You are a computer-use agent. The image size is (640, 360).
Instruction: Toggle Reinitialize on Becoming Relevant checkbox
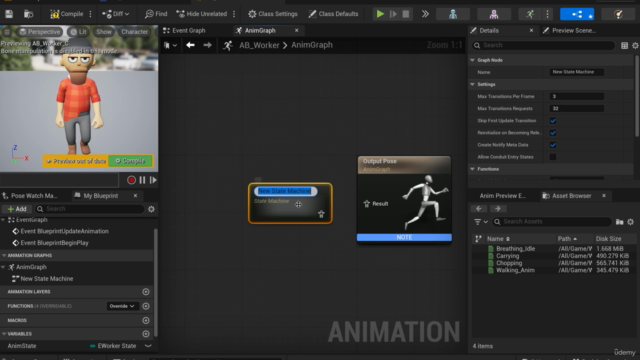(x=553, y=133)
